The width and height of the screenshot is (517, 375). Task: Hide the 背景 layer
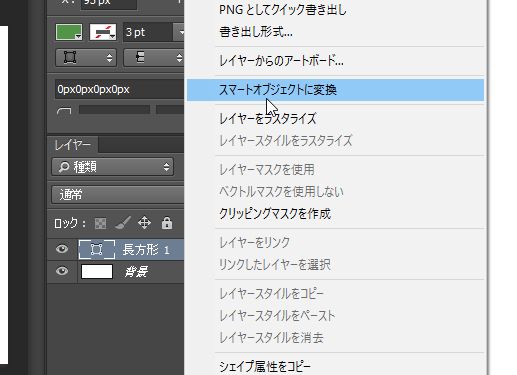pos(62,271)
